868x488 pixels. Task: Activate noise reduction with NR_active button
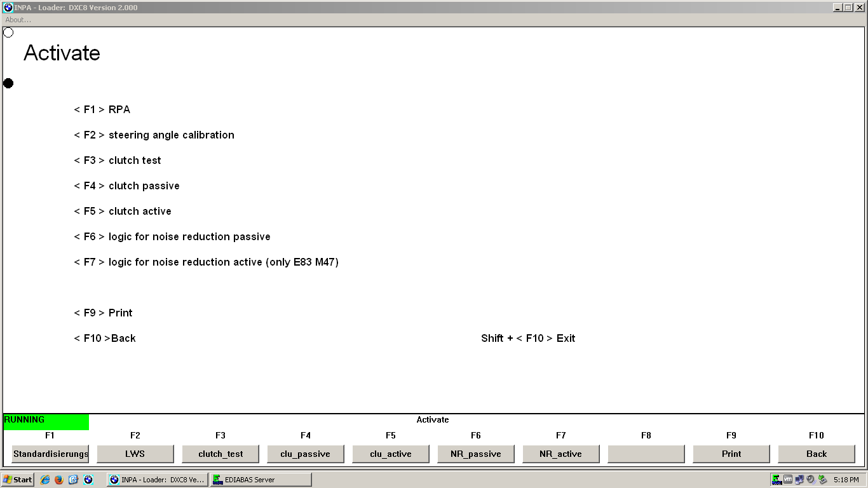(560, 454)
